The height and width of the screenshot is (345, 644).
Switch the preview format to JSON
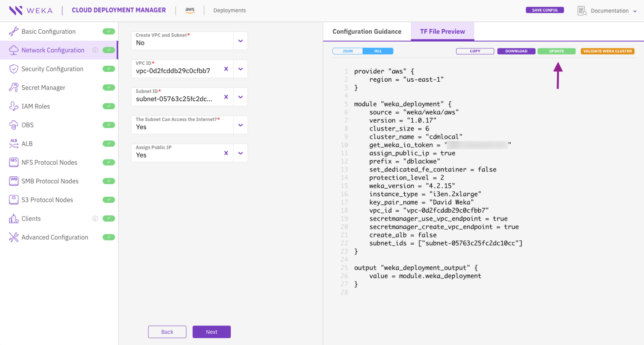point(348,51)
